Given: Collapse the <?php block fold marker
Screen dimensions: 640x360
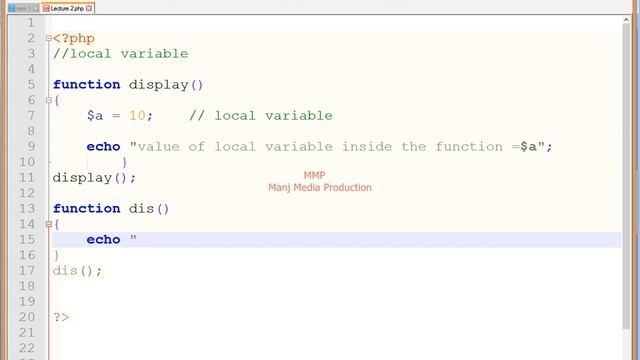Looking at the screenshot, I should coord(49,38).
